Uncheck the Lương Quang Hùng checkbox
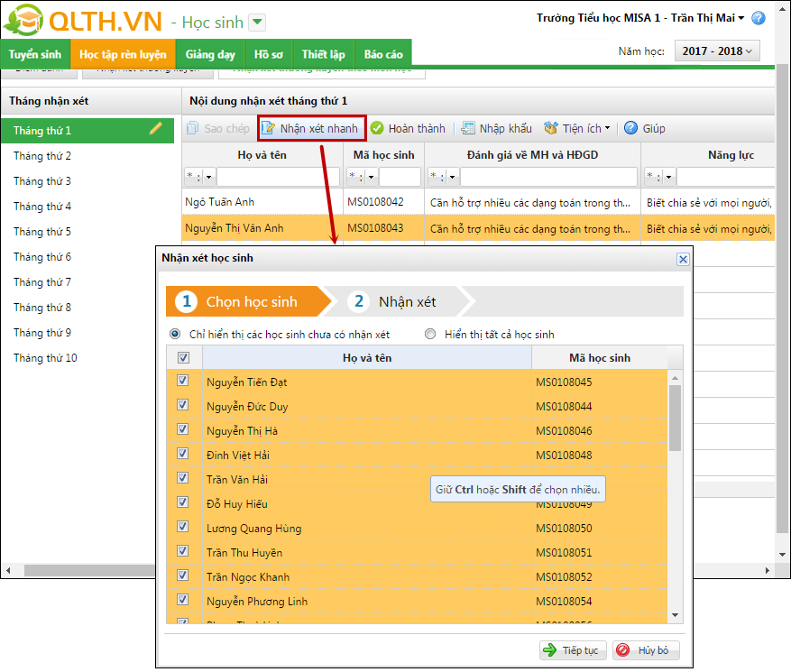Image resolution: width=791 pixels, height=672 pixels. (182, 526)
